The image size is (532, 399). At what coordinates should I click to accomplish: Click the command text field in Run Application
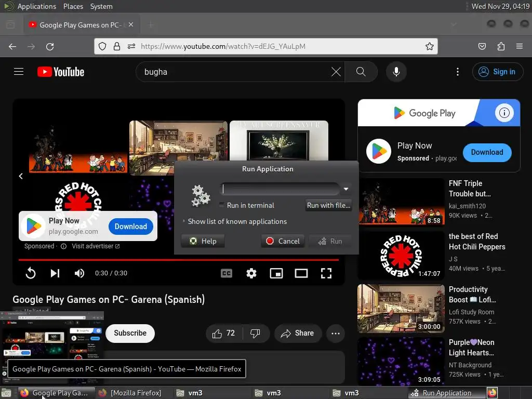click(x=280, y=189)
